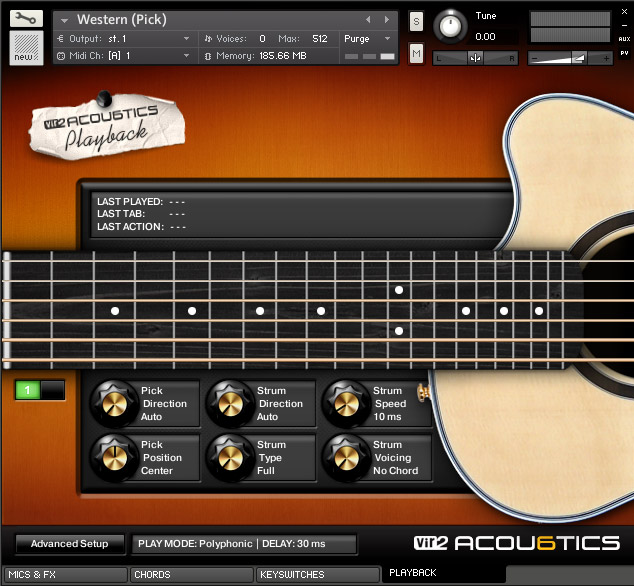Click the Strum Type knob

(229, 458)
